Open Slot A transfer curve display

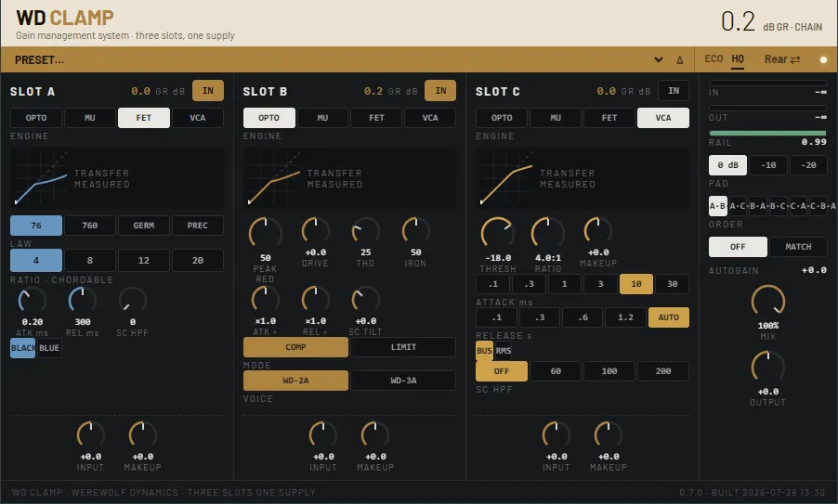tap(117, 178)
